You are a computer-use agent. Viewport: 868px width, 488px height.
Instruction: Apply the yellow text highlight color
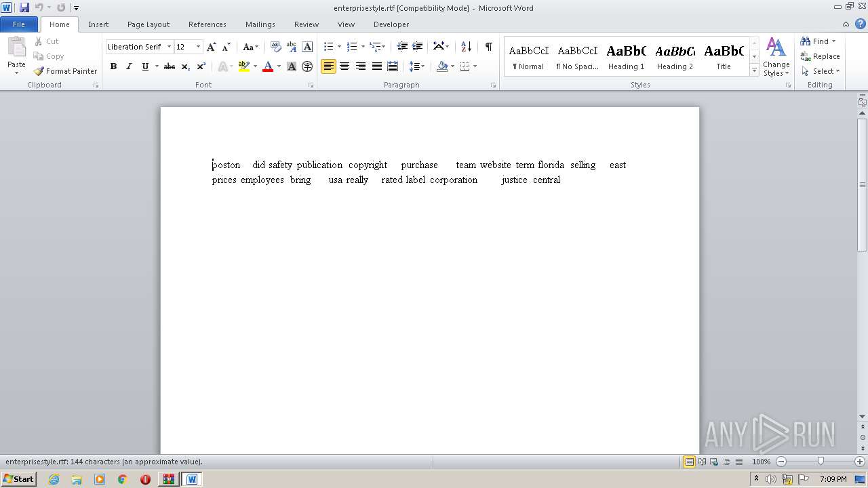pos(244,66)
